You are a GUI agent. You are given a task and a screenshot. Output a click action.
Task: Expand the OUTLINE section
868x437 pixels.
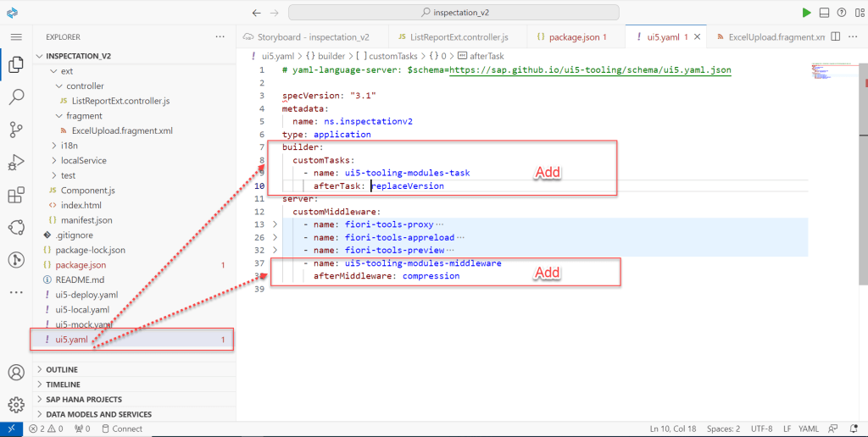coord(62,369)
